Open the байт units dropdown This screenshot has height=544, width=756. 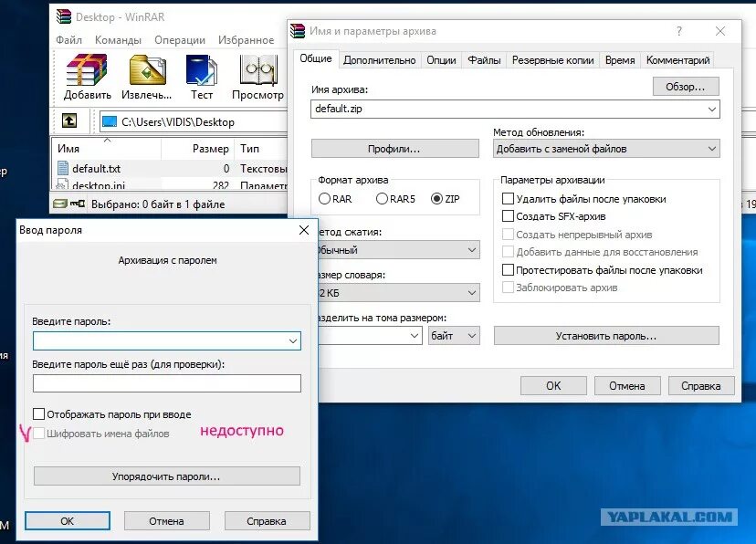point(454,335)
